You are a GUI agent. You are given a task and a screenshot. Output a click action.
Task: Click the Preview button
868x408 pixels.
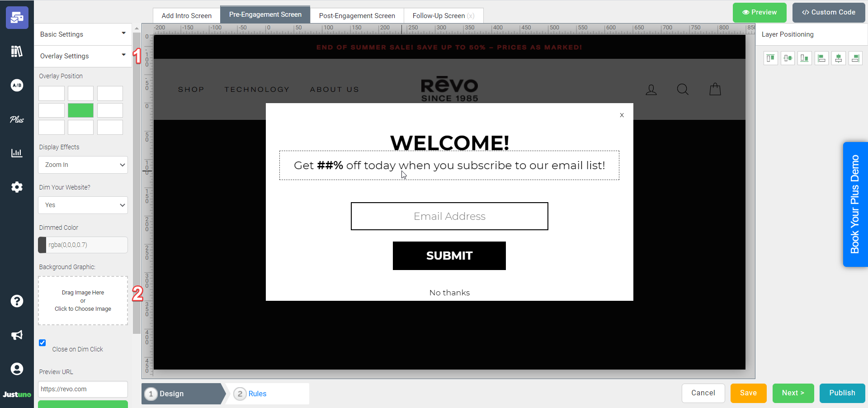759,12
